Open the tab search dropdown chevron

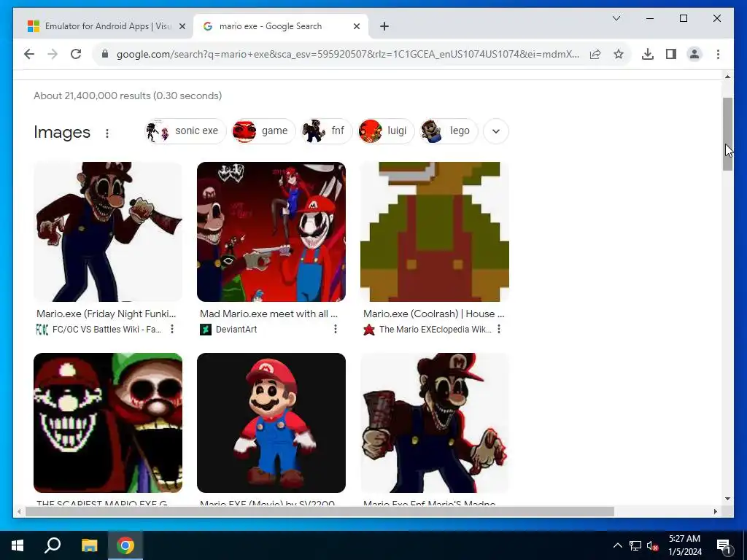[x=616, y=18]
